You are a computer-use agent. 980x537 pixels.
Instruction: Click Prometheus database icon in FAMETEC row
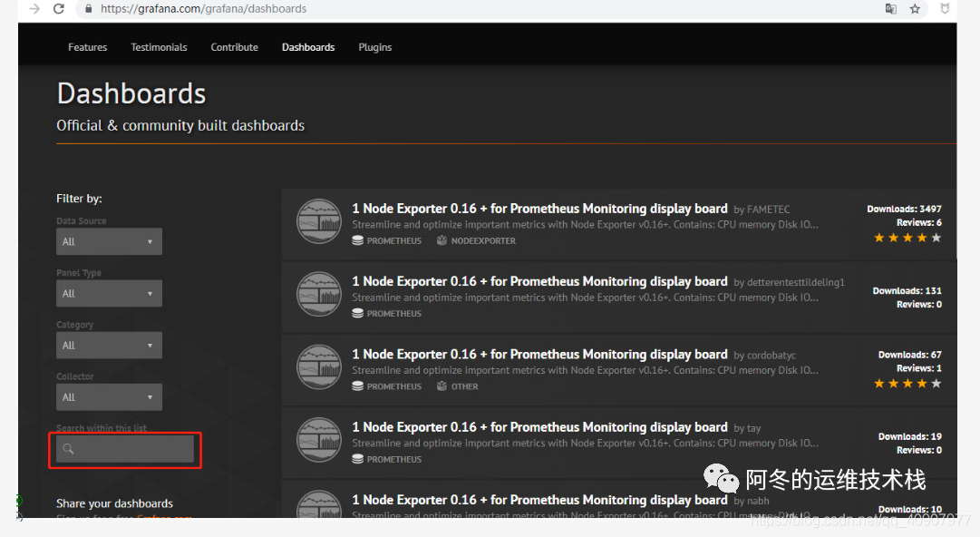(357, 240)
